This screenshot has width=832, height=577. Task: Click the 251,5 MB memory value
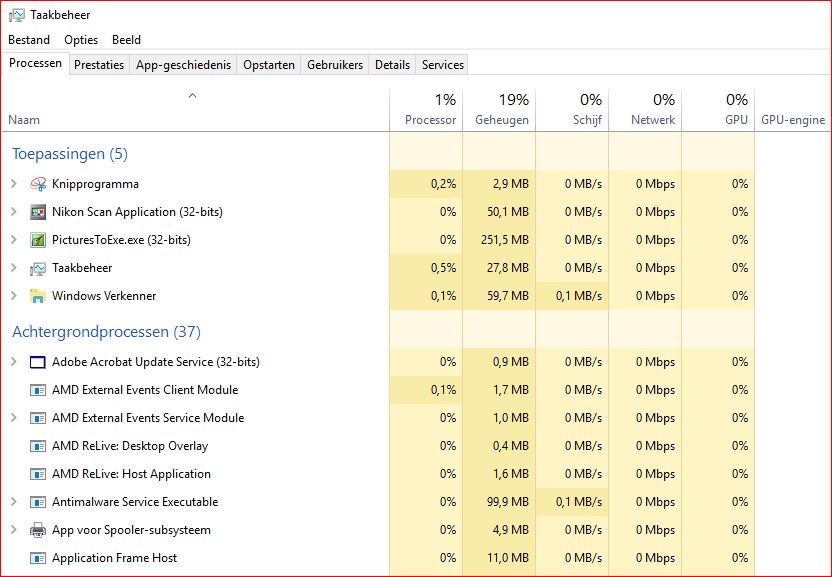click(505, 240)
